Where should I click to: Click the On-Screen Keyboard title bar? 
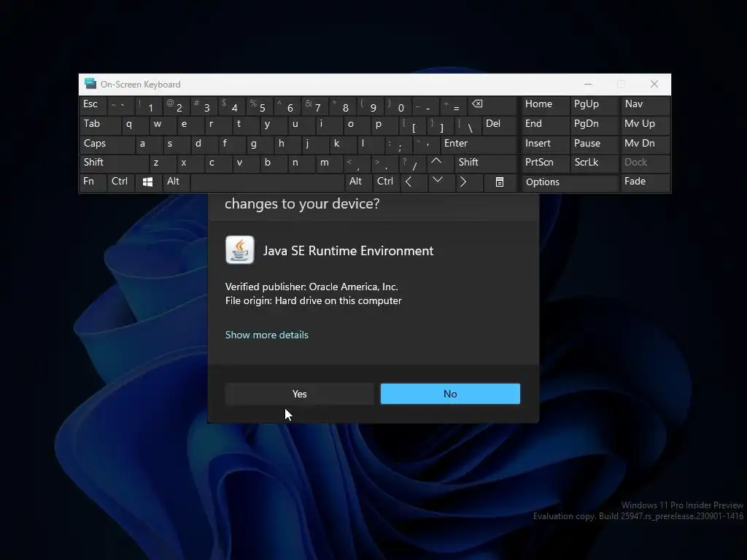pyautogui.click(x=375, y=85)
